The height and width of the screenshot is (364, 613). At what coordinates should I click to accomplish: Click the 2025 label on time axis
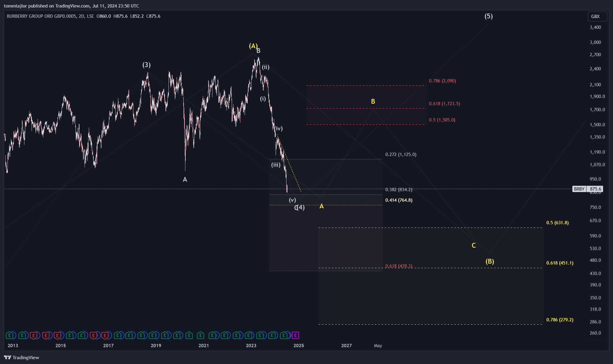tap(299, 346)
